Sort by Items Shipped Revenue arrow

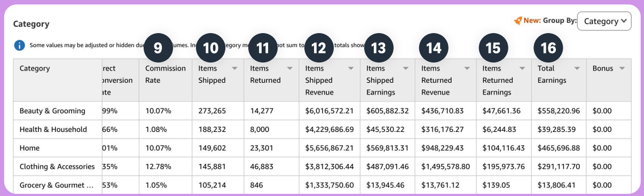pyautogui.click(x=351, y=68)
